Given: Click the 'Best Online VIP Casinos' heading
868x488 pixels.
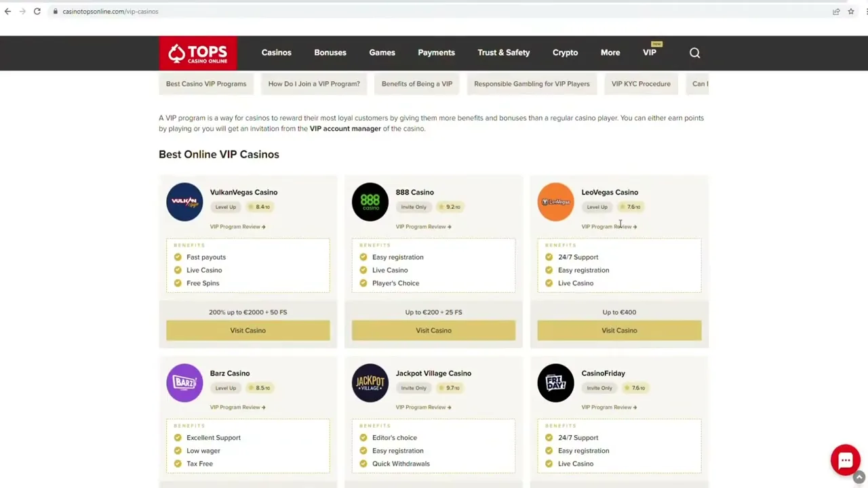Looking at the screenshot, I should tap(219, 155).
